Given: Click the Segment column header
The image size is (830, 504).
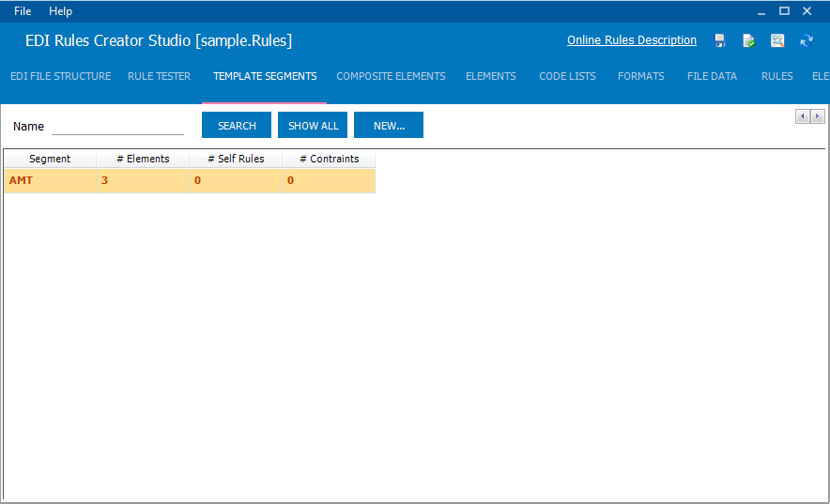Looking at the screenshot, I should tap(50, 159).
